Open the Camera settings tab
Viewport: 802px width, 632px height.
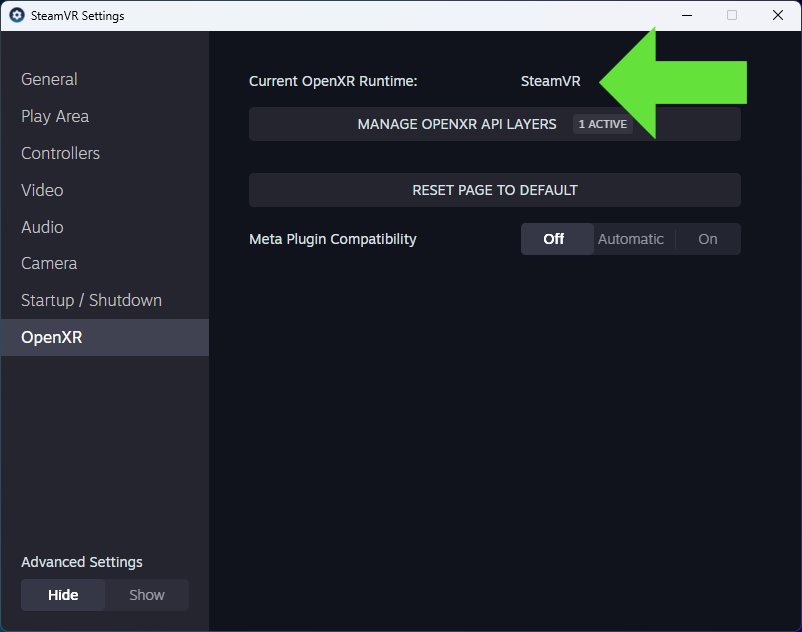(x=49, y=263)
